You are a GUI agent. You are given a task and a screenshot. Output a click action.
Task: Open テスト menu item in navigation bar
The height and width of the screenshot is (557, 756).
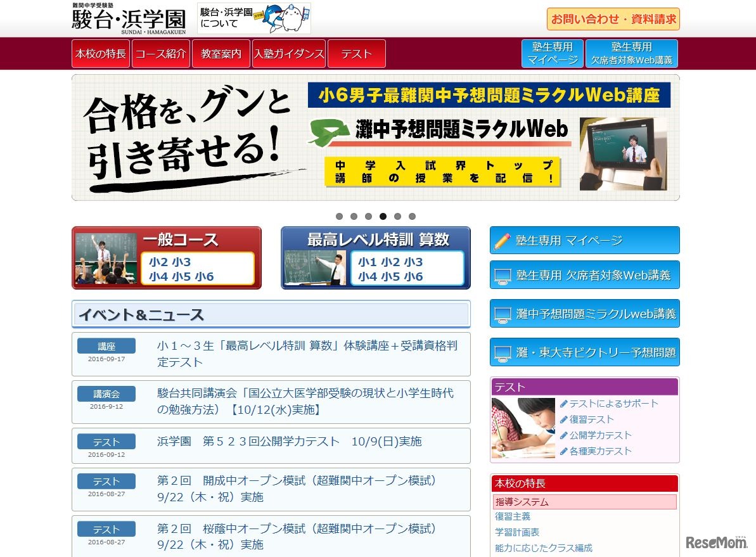(357, 53)
